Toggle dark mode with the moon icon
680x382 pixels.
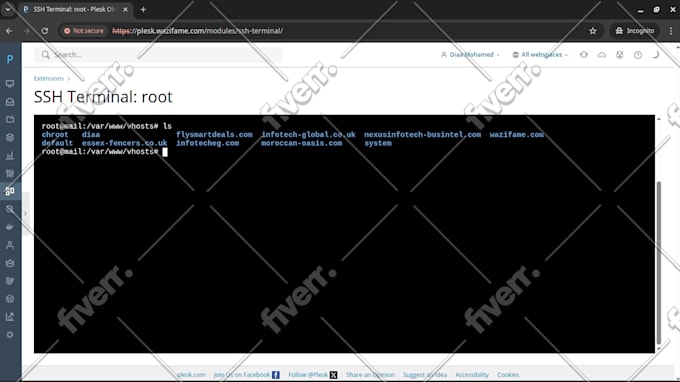tap(656, 55)
